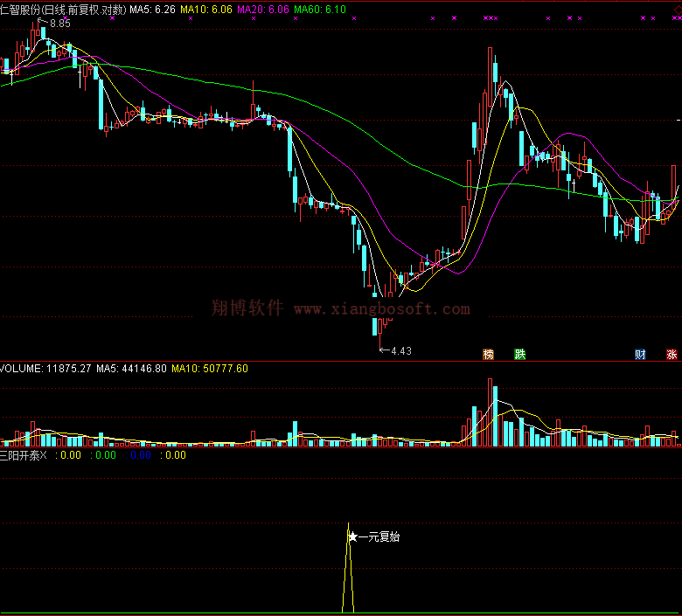The width and height of the screenshot is (682, 616).
Task: Click the red 涨 event icon
Action: [672, 354]
